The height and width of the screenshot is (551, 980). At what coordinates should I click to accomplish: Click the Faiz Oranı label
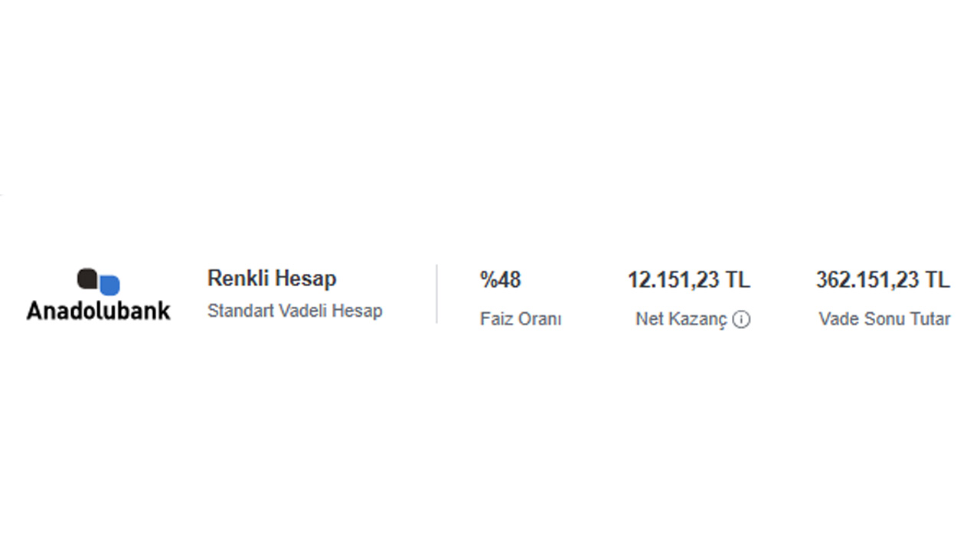point(521,319)
